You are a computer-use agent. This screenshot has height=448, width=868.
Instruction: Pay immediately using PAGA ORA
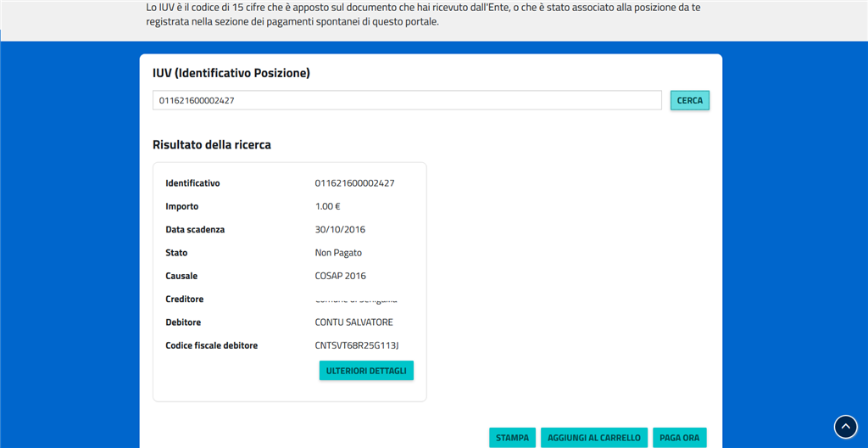tap(679, 438)
